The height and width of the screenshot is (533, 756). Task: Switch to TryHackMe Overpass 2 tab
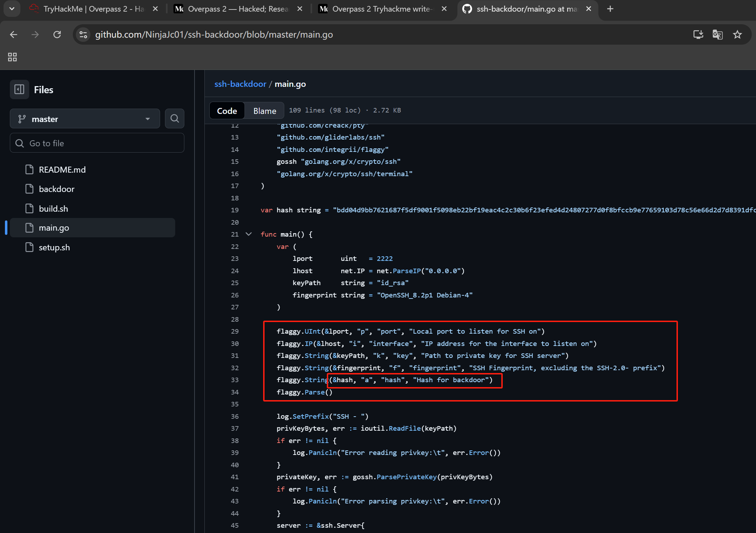click(94, 9)
